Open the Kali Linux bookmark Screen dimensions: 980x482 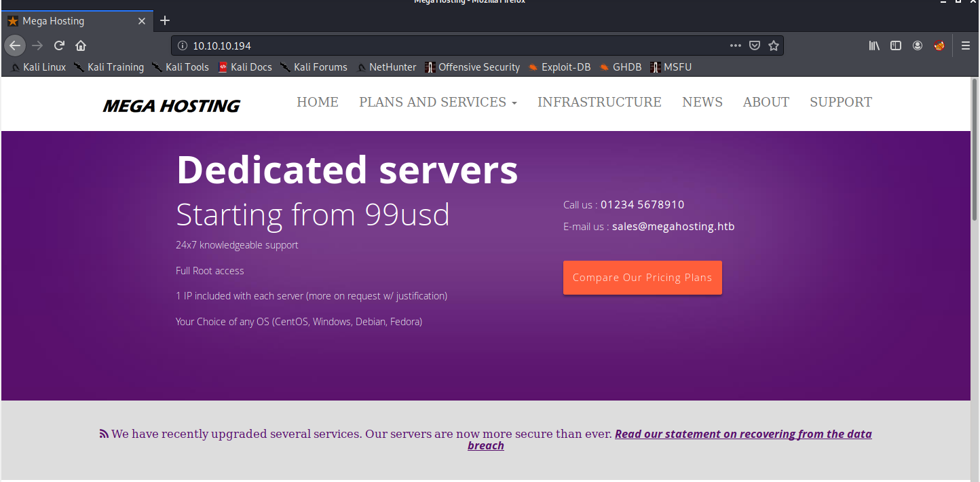tap(38, 67)
